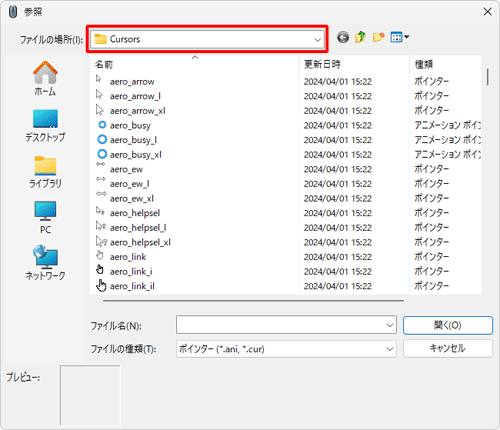This screenshot has width=500, height=430.
Task: Open the PC location in sidebar
Action: pos(45,218)
